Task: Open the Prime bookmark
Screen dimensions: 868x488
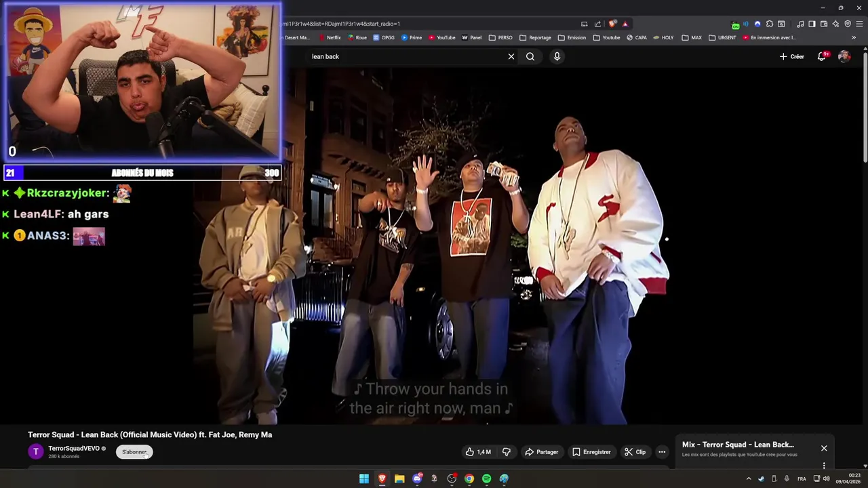Action: point(412,38)
